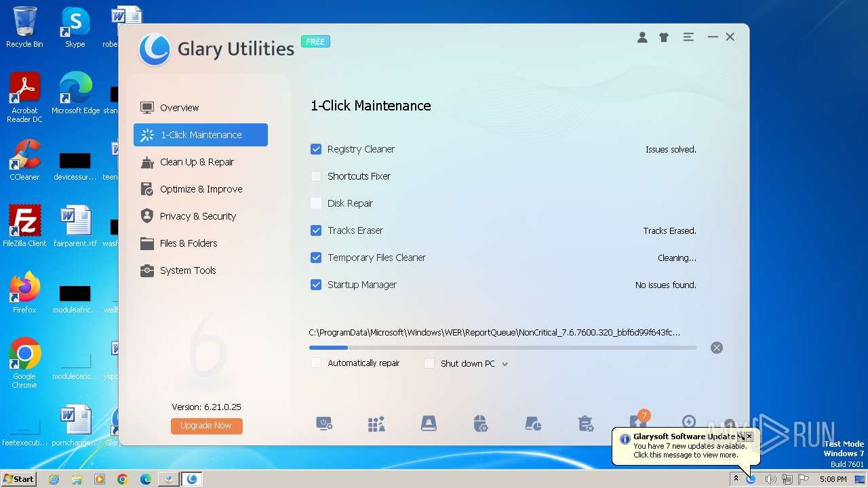The width and height of the screenshot is (868, 488).
Task: Click the cleaning progress bar
Action: pos(502,348)
